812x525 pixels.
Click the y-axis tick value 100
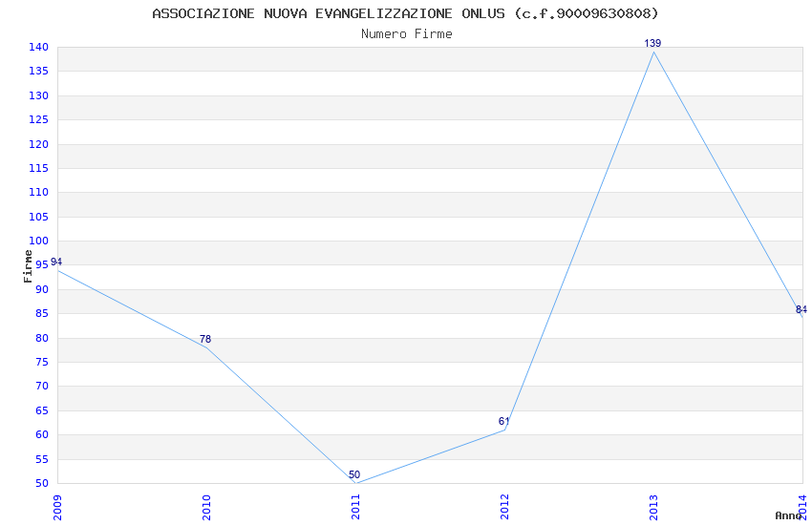point(39,241)
